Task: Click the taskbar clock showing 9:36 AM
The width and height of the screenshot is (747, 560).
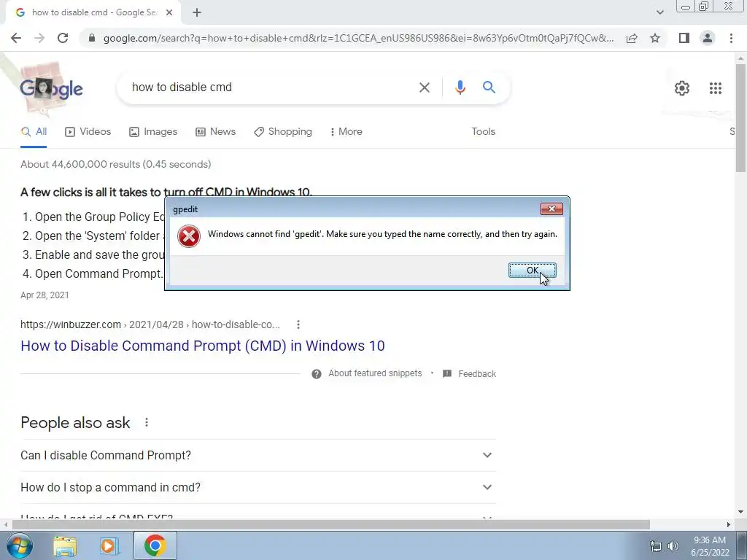Action: point(710,546)
